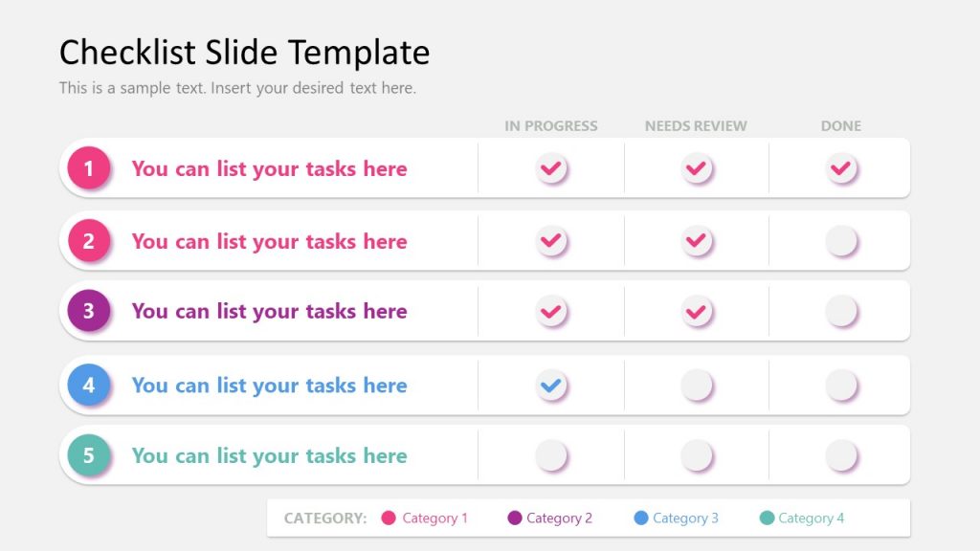980x551 pixels.
Task: Click the Category 1 pink dot
Action: tap(389, 518)
